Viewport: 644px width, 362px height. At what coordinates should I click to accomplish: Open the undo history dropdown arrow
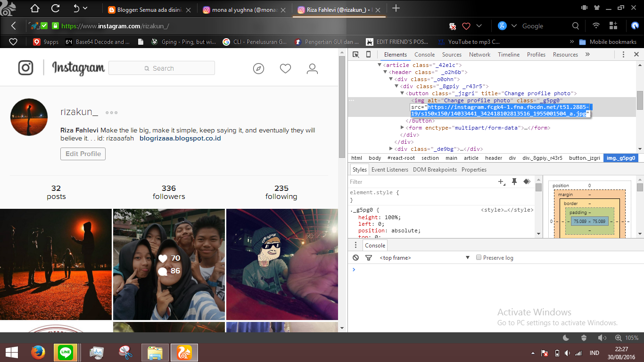click(85, 8)
